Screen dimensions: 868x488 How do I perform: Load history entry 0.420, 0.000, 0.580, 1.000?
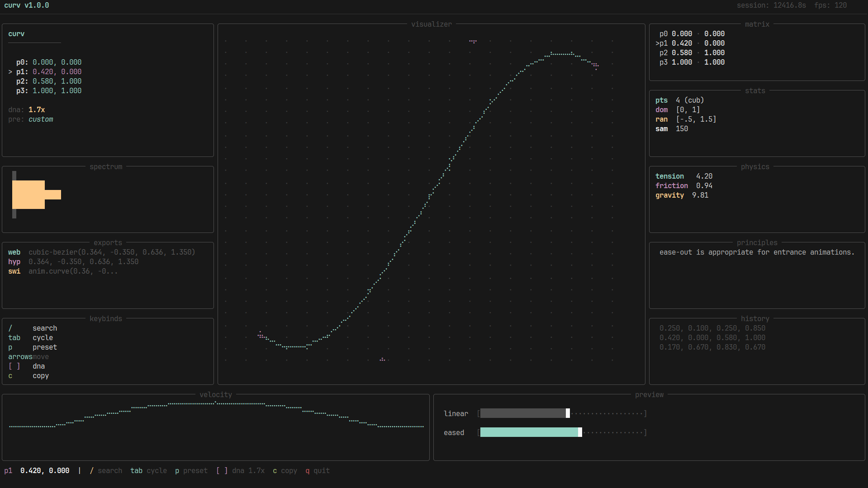pos(712,338)
